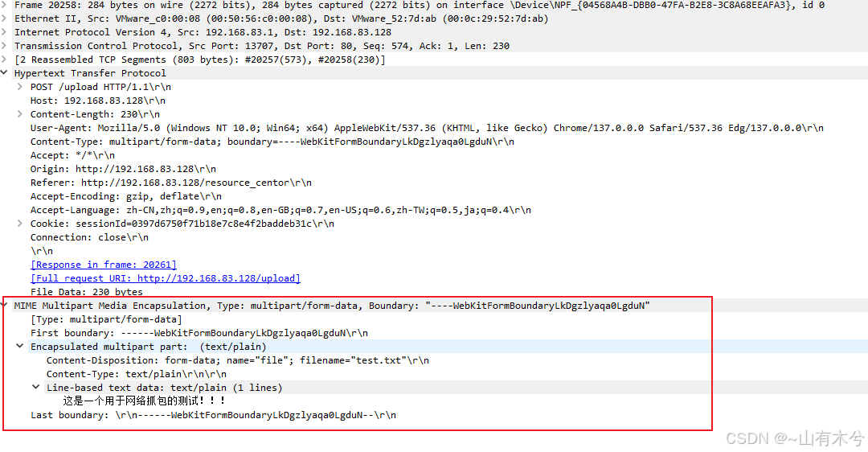Select the Chinese text payload line
The height and width of the screenshot is (452, 868).
pyautogui.click(x=144, y=401)
